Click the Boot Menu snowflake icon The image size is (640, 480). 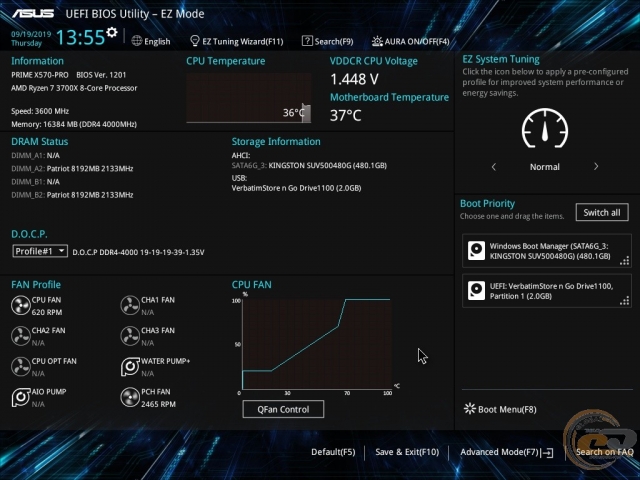coord(470,409)
